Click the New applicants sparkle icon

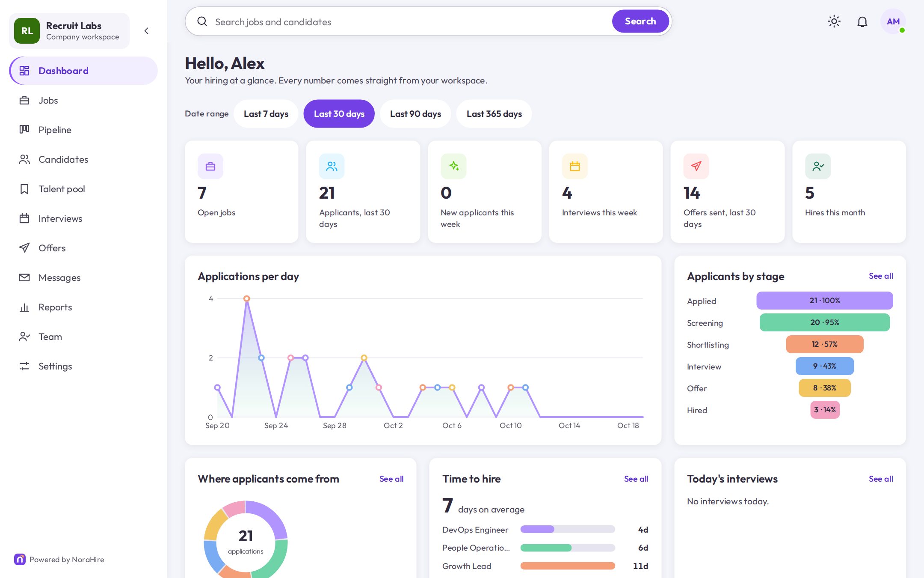(453, 166)
